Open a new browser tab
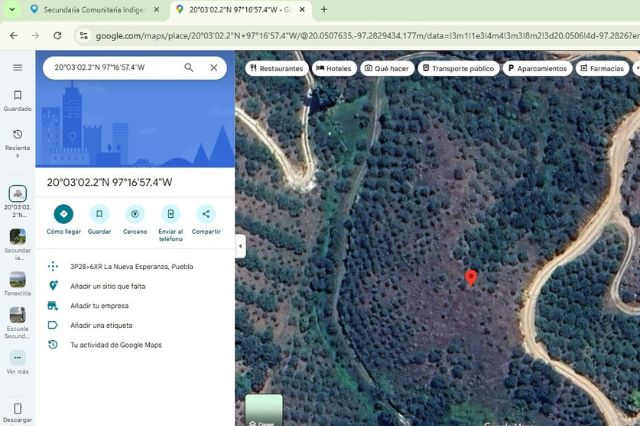Viewport: 640px width, 426px height. (324, 9)
